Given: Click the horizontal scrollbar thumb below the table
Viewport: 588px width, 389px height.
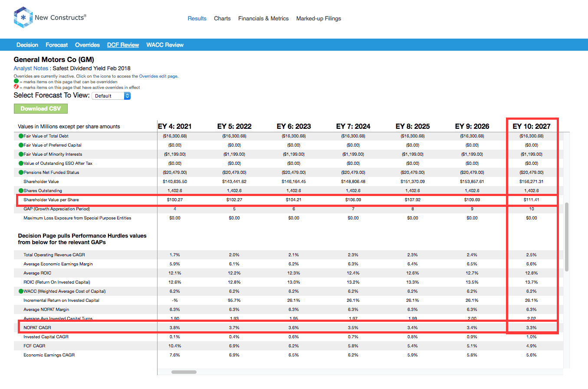Looking at the screenshot, I should click(184, 372).
